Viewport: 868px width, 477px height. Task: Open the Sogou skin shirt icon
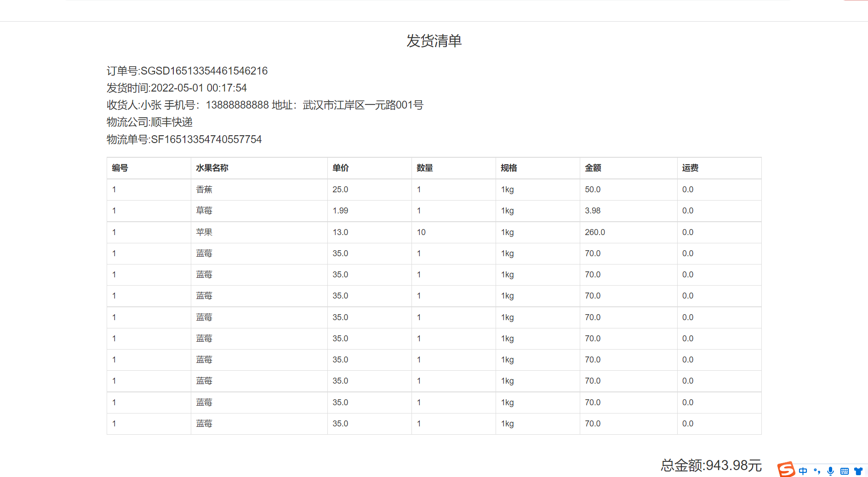[858, 471]
